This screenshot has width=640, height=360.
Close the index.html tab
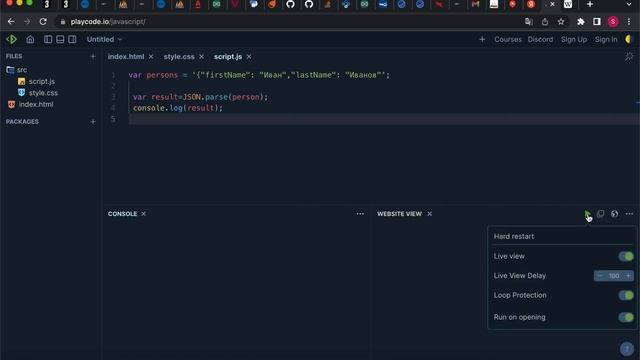point(151,57)
